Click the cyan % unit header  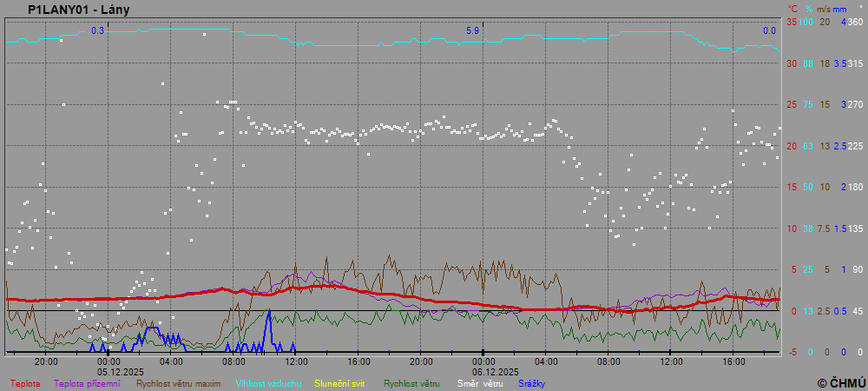pyautogui.click(x=808, y=9)
